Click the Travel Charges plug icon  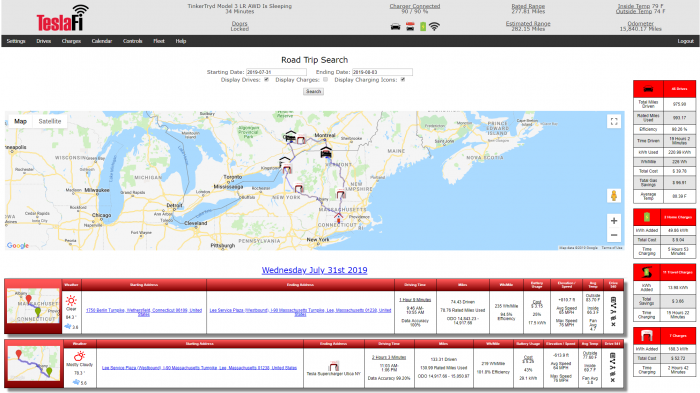(647, 272)
